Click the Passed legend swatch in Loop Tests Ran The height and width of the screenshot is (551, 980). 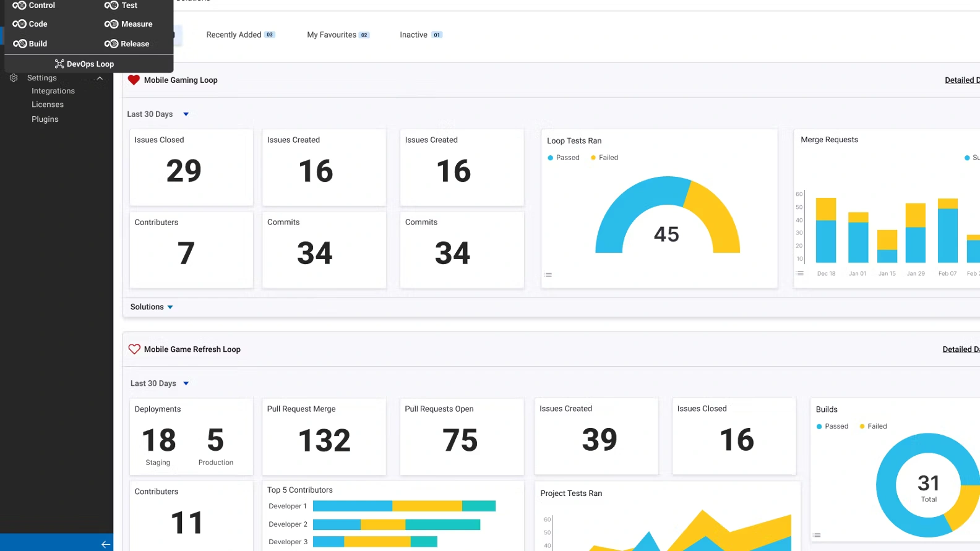click(550, 158)
